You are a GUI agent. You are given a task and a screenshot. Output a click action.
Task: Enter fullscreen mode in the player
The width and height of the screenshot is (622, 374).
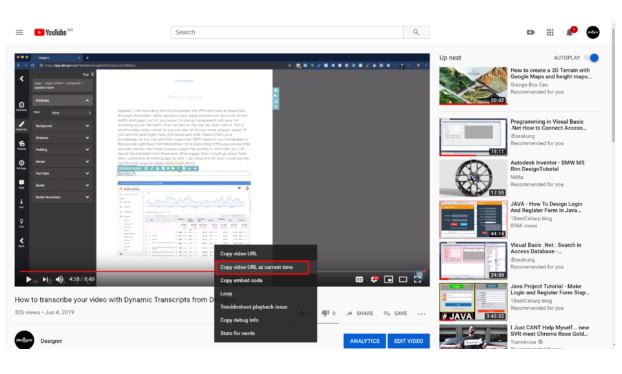coord(418,279)
